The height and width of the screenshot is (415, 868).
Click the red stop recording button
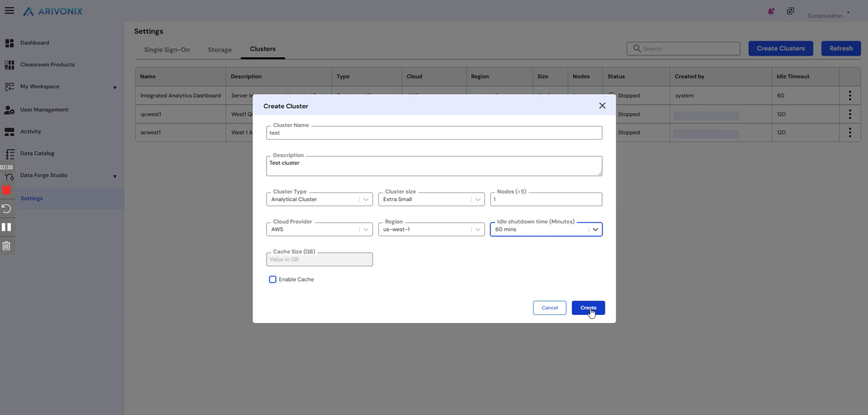pyautogui.click(x=6, y=190)
